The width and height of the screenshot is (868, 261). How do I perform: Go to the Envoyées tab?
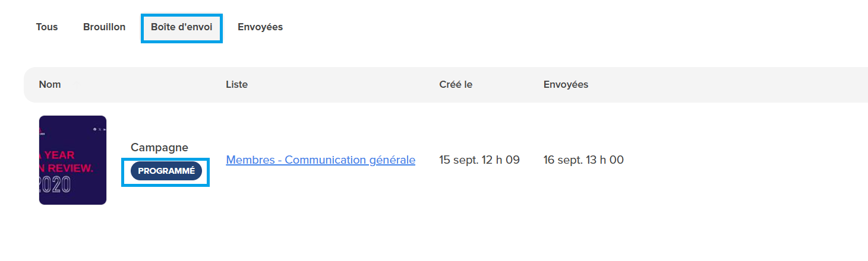pyautogui.click(x=260, y=27)
